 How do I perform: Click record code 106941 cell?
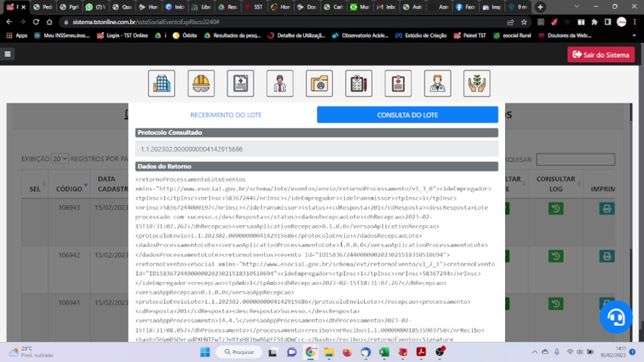tap(69, 303)
